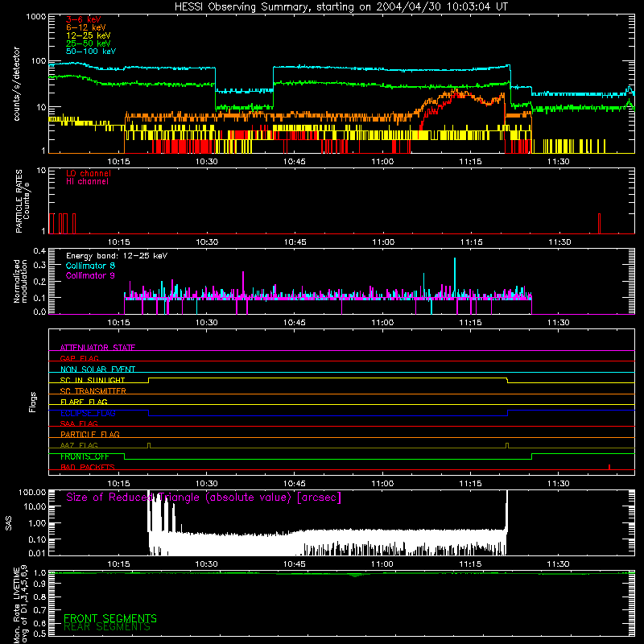The image size is (644, 644).
Task: Click the counts/s/detector axis label
Action: [x=17, y=84]
